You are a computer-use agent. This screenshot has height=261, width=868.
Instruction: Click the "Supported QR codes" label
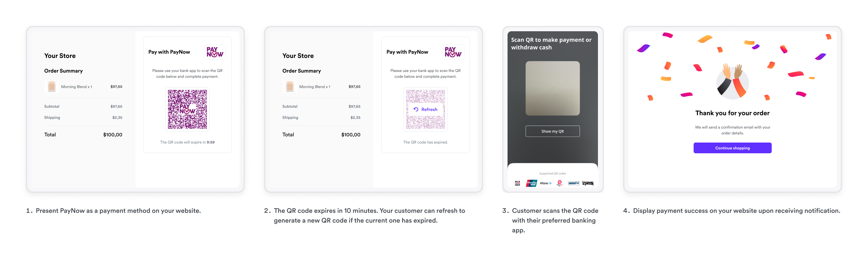click(x=553, y=173)
